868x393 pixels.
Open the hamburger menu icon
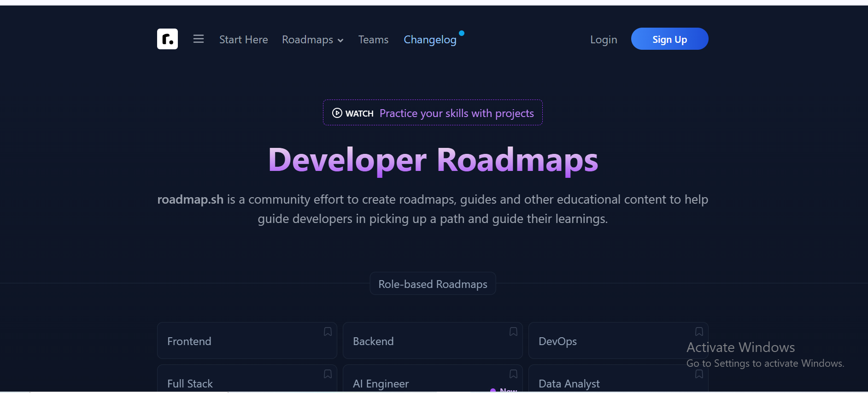tap(199, 39)
